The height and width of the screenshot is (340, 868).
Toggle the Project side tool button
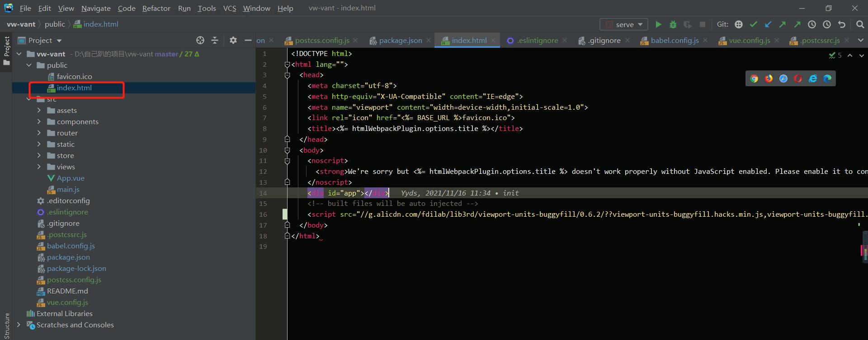[x=6, y=51]
